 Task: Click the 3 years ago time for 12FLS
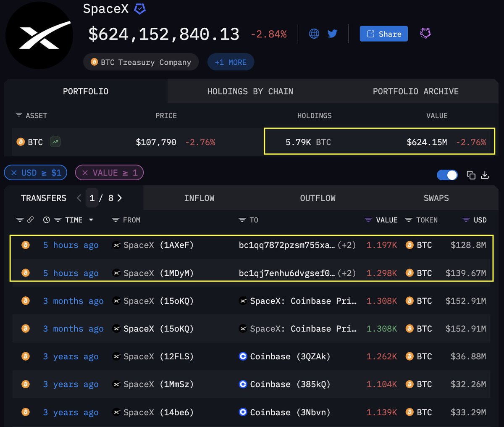(x=71, y=356)
